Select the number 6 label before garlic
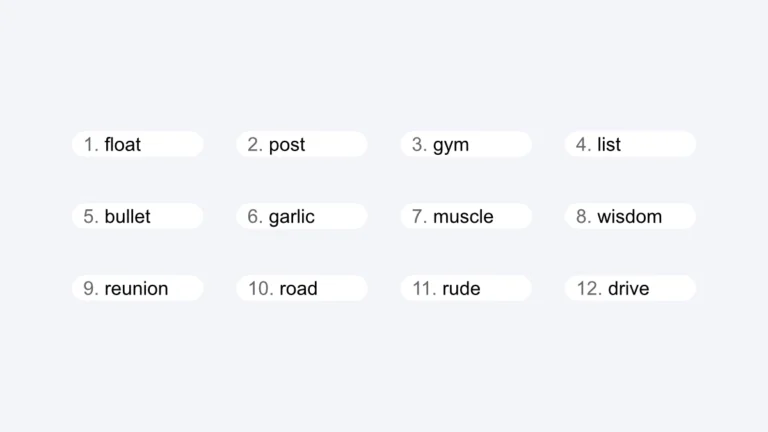This screenshot has width=768, height=432. 255,217
